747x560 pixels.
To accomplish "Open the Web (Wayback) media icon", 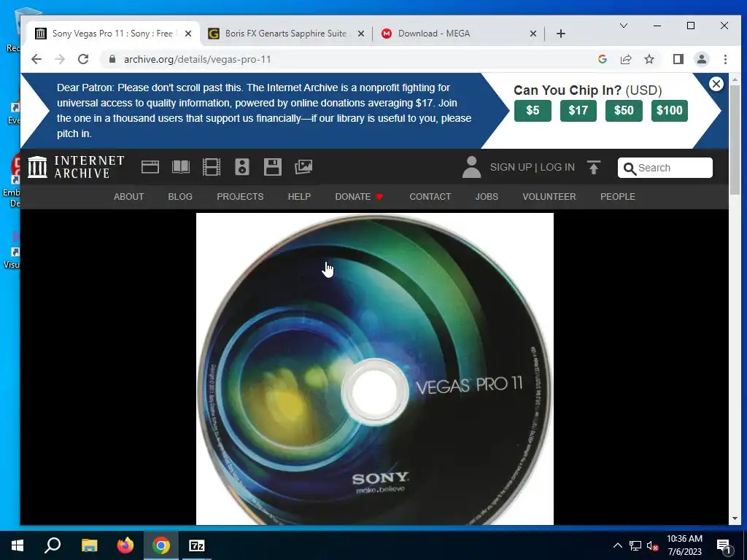I will [150, 167].
